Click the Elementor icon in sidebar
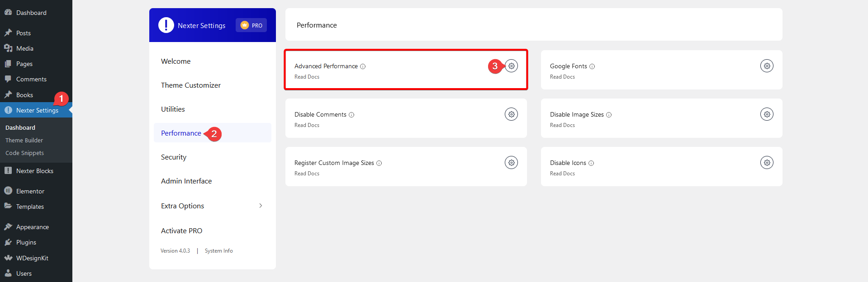868x282 pixels. (x=8, y=191)
